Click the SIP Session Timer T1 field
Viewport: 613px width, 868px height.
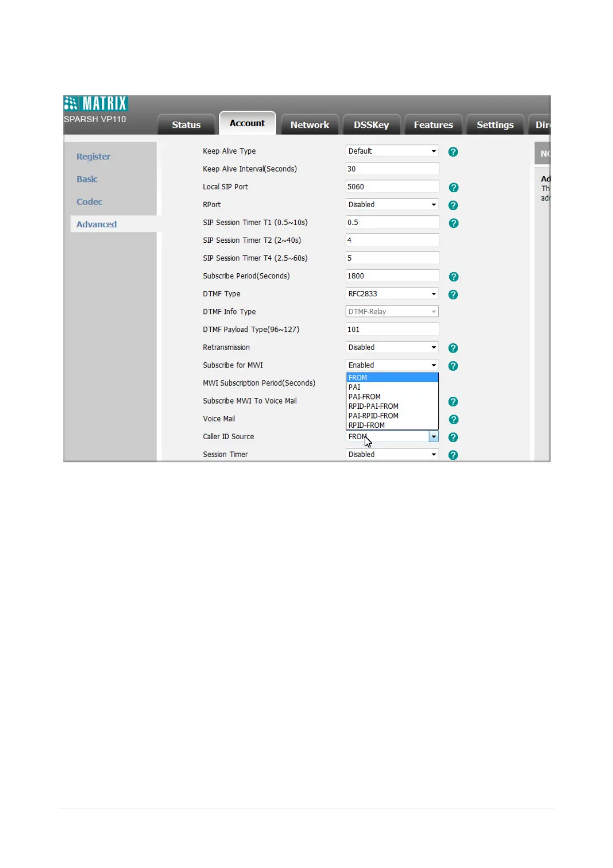point(392,222)
